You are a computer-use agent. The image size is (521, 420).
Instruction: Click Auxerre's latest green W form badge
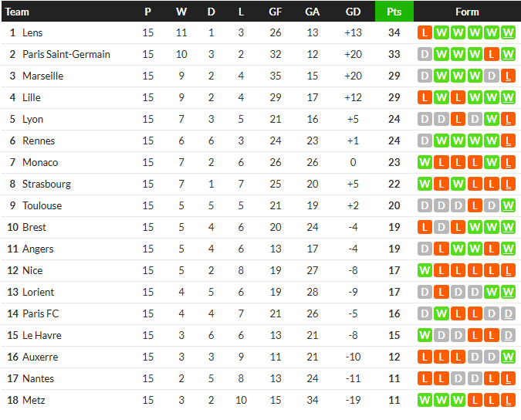[508, 357]
